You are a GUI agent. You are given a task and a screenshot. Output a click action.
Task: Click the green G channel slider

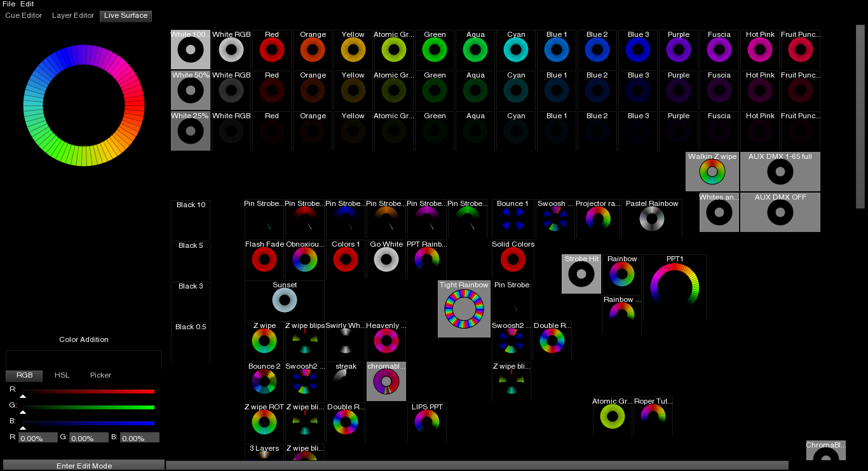(89, 407)
